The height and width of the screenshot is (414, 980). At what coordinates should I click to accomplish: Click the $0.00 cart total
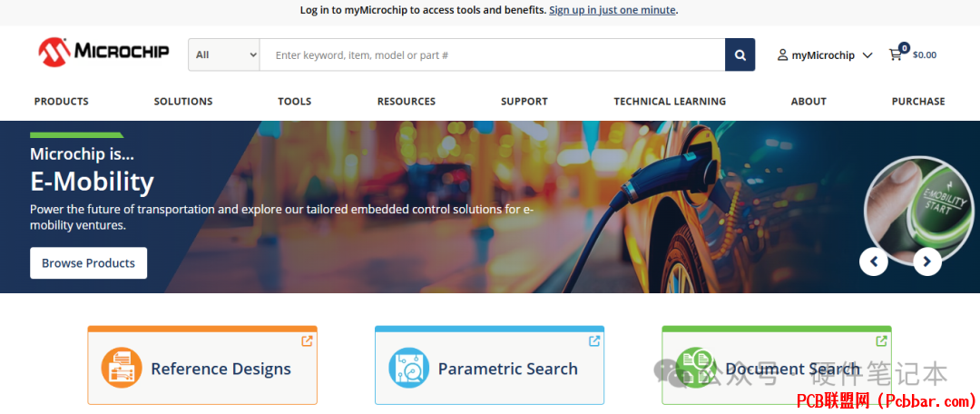925,55
